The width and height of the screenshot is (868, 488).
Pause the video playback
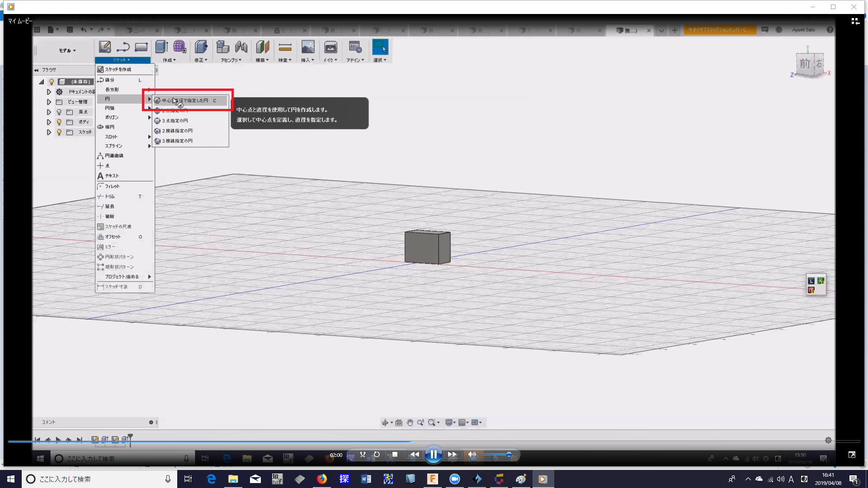pyautogui.click(x=433, y=455)
